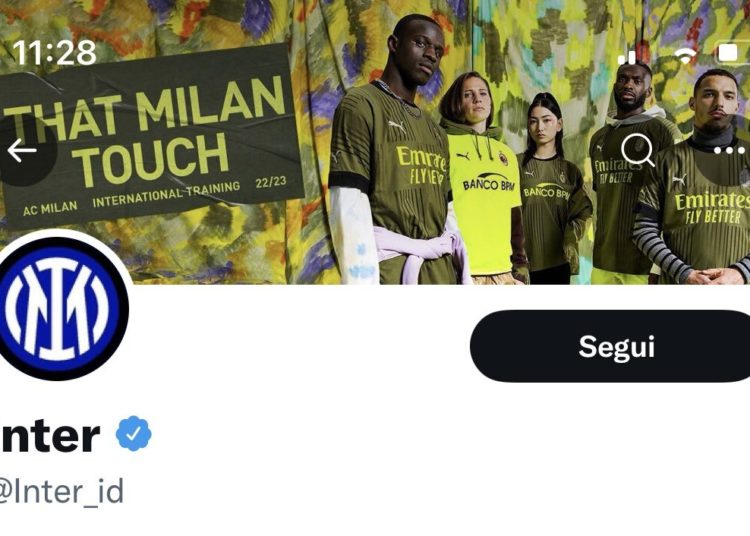Tap the 22/23 season label on banner
This screenshot has width=750, height=536.
click(x=271, y=182)
